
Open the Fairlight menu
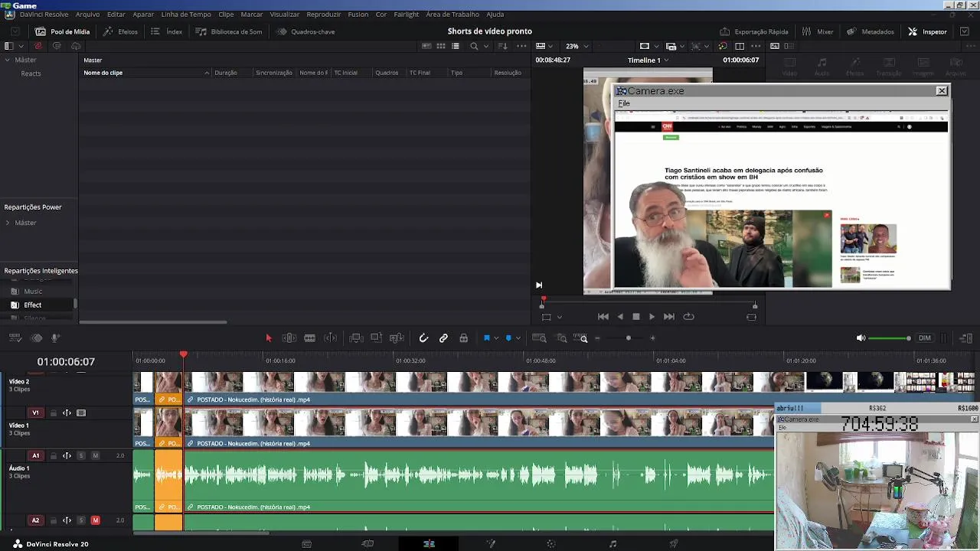point(407,15)
